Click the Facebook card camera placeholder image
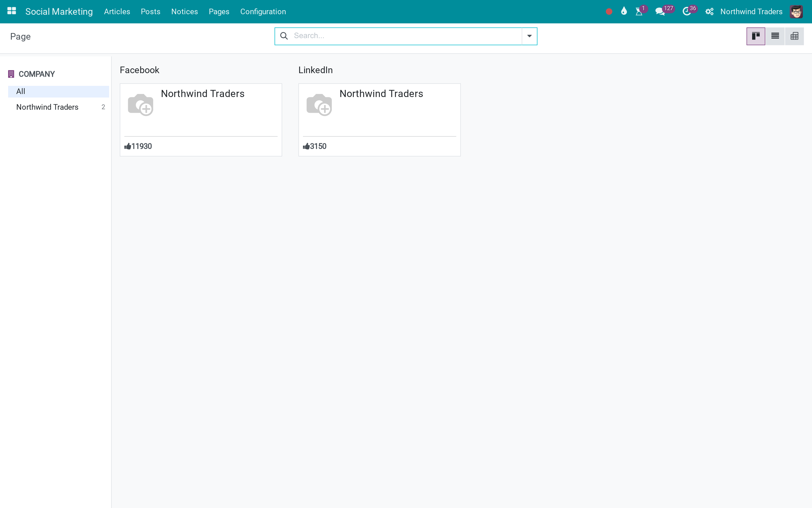The height and width of the screenshot is (508, 812). point(141,105)
